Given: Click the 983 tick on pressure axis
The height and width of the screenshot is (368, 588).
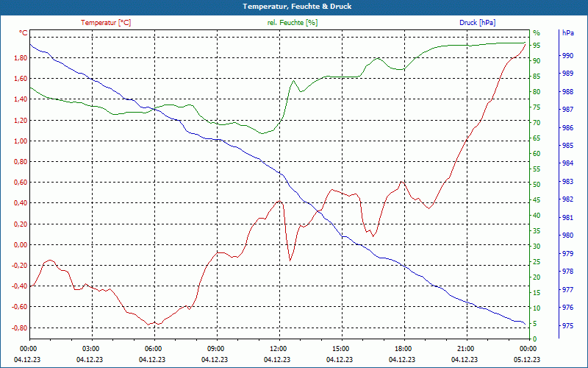Looking at the screenshot, I should tap(568, 181).
